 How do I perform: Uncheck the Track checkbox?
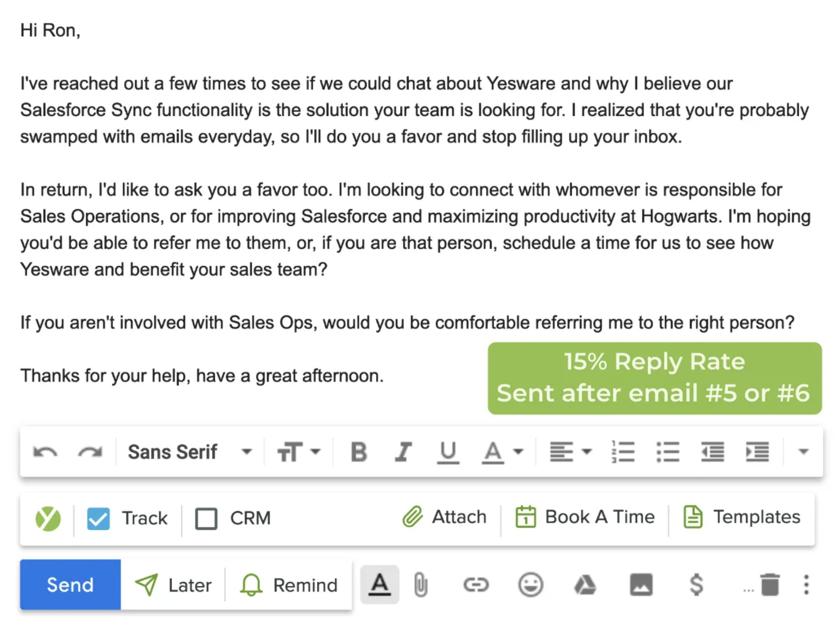pyautogui.click(x=98, y=518)
